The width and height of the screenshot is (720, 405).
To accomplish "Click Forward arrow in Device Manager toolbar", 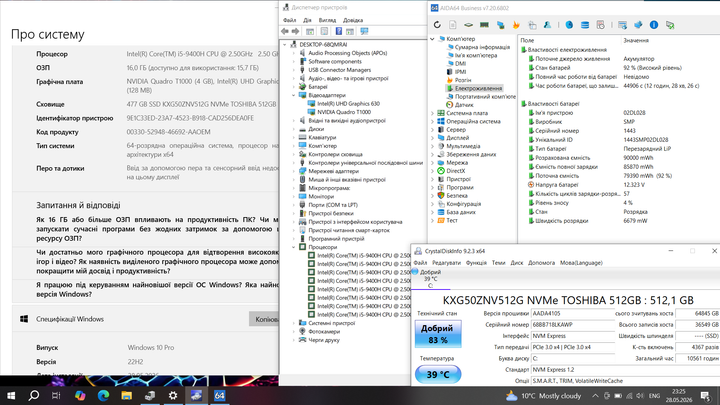I will click(x=295, y=31).
